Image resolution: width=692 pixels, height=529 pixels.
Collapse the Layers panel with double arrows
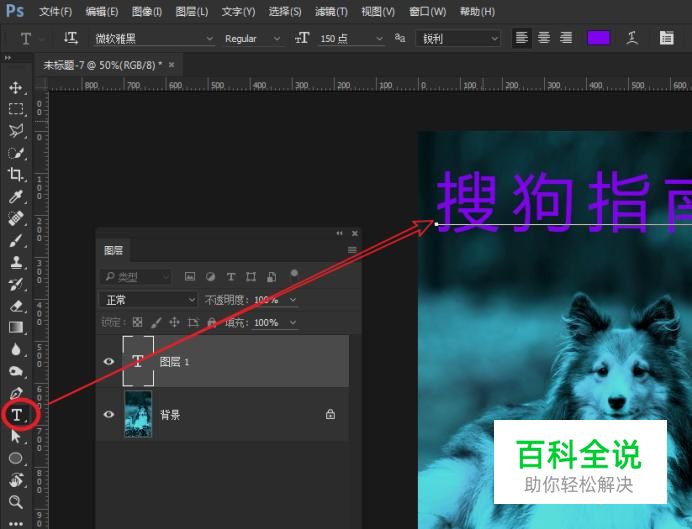pos(339,233)
